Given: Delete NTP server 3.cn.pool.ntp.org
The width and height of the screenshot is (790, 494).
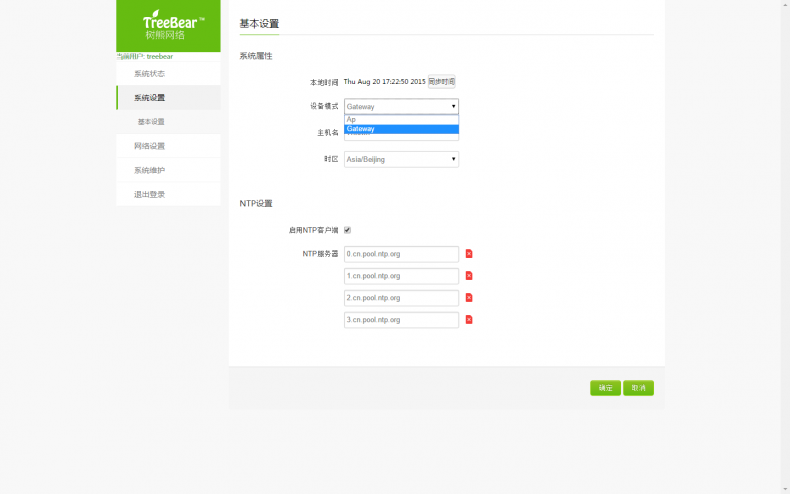Looking at the screenshot, I should pyautogui.click(x=469, y=320).
